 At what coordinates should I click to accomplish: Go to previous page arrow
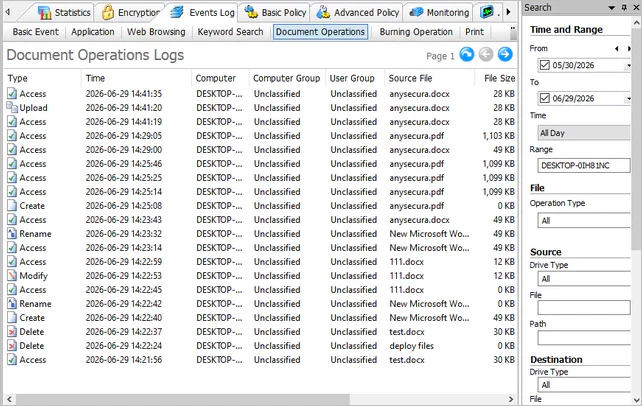click(486, 54)
